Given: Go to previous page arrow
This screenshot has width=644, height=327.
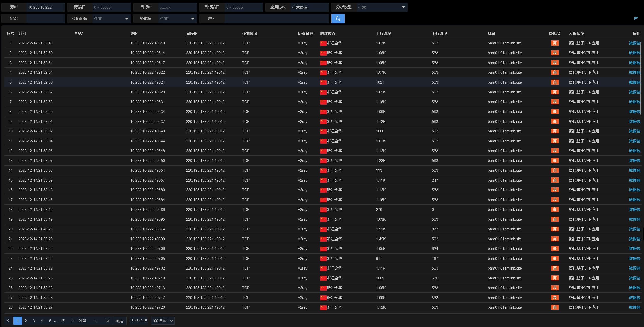Looking at the screenshot, I should tap(8, 321).
